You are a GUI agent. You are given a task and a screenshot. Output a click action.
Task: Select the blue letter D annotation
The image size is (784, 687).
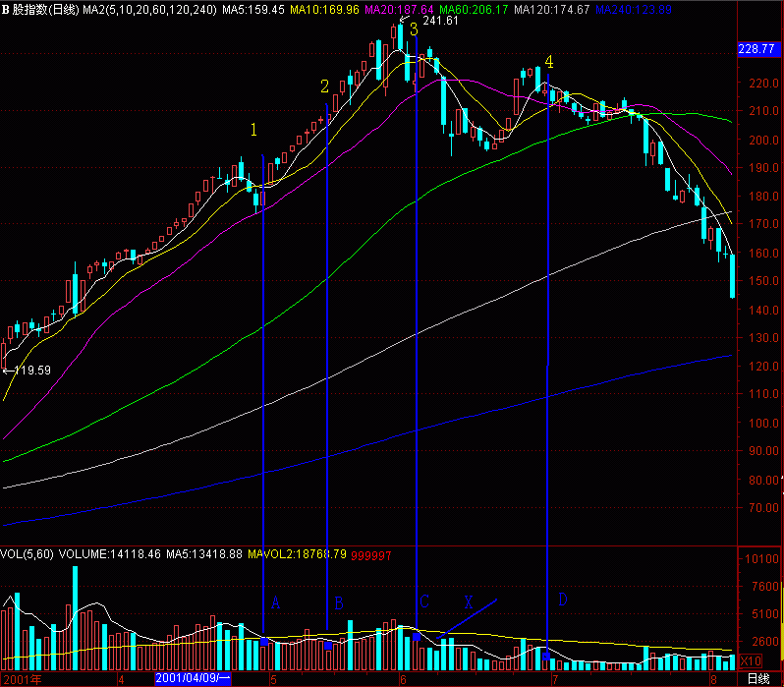point(563,599)
